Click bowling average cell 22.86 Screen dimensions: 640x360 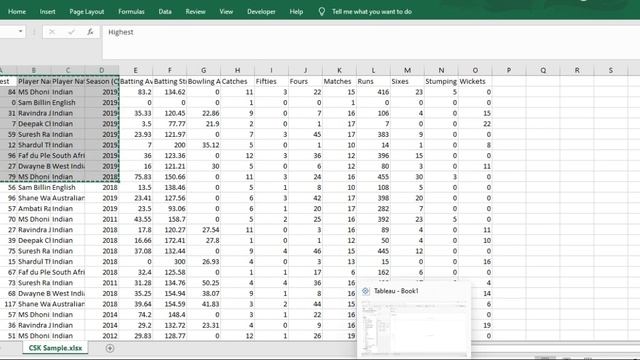(x=203, y=113)
